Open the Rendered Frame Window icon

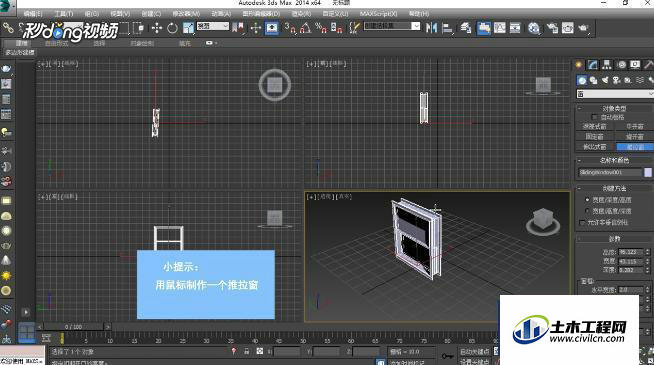568,28
